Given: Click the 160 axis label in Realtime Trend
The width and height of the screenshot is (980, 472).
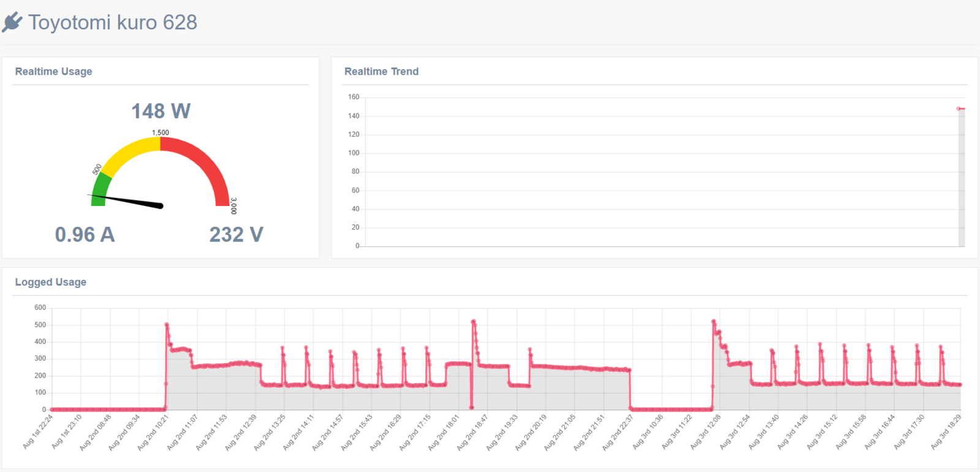Looking at the screenshot, I should click(x=353, y=97).
